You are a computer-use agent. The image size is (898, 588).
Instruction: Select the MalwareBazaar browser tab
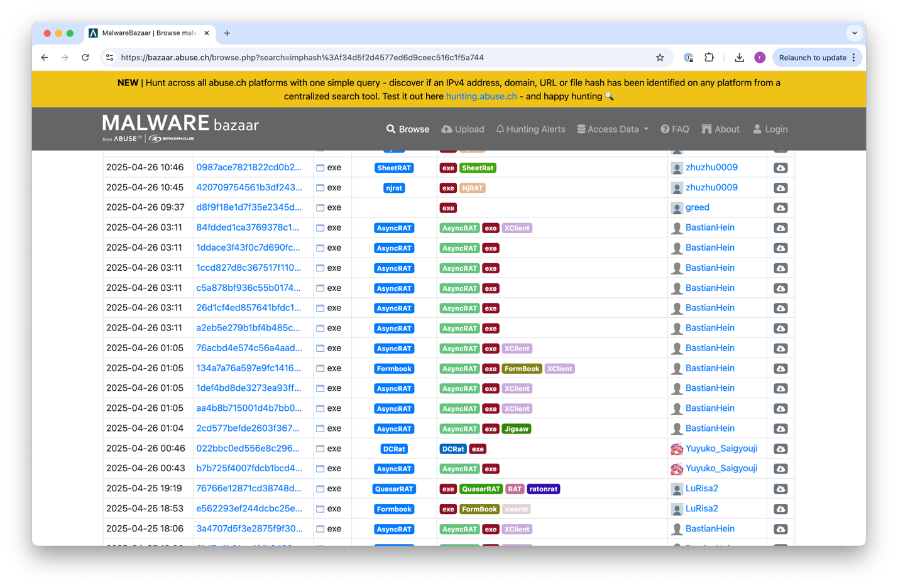150,33
